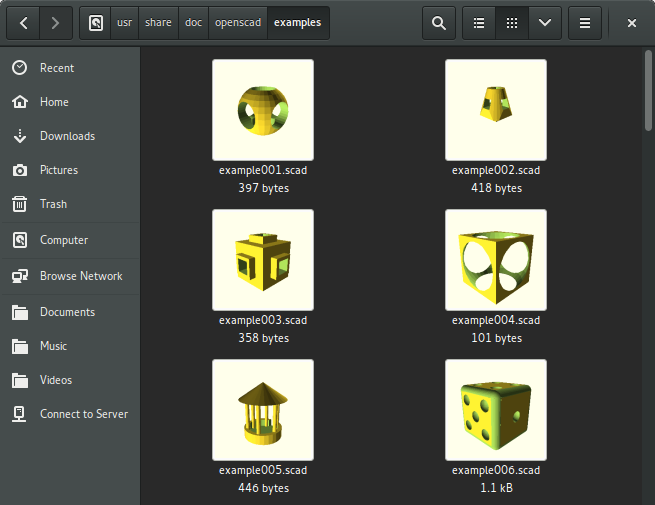Open Computer in sidebar
The height and width of the screenshot is (505, 655).
click(70, 240)
